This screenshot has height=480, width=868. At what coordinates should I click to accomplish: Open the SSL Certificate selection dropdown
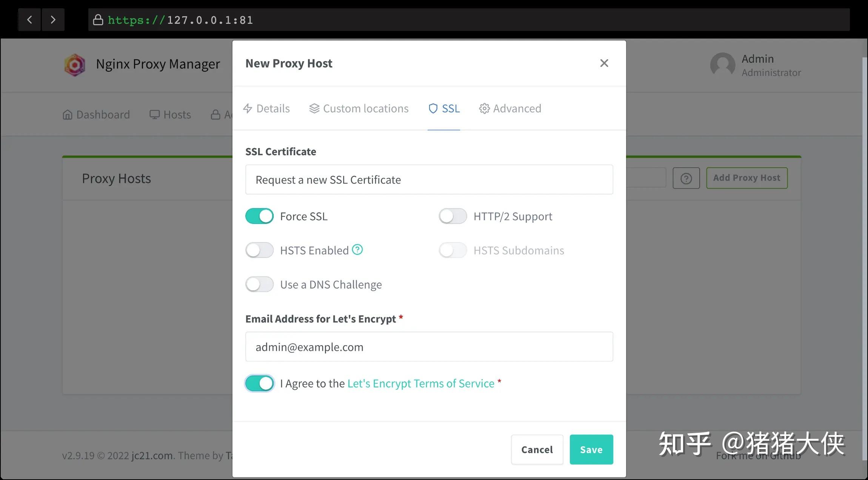429,180
